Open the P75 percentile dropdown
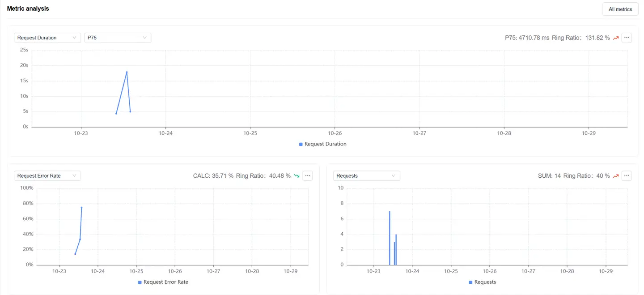Screen dimensions: 644x295 tap(117, 38)
